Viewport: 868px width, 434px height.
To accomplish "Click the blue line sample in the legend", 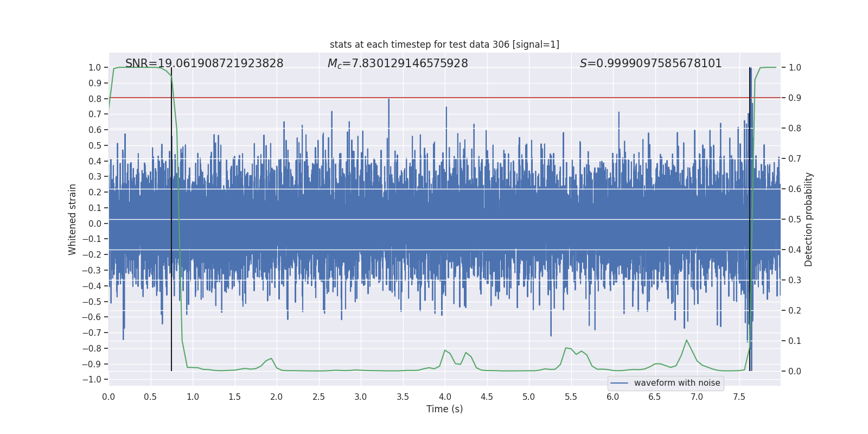I will [x=620, y=383].
